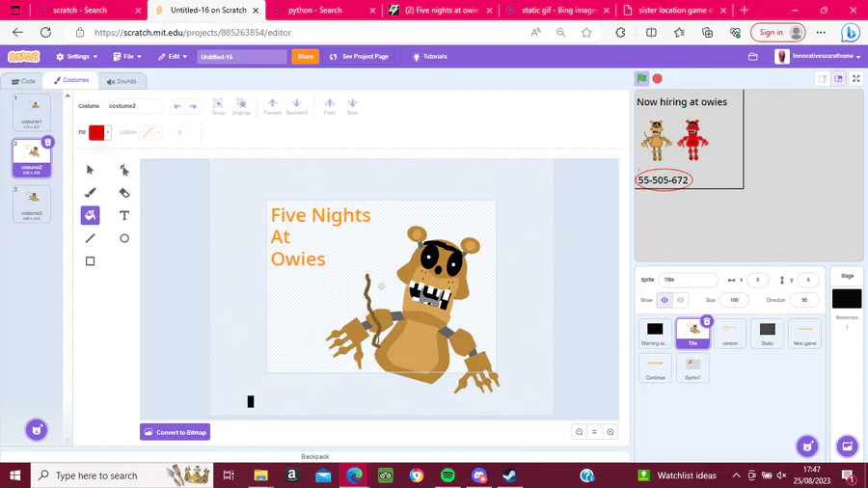
Task: Click the Back layer icon
Action: point(353,106)
